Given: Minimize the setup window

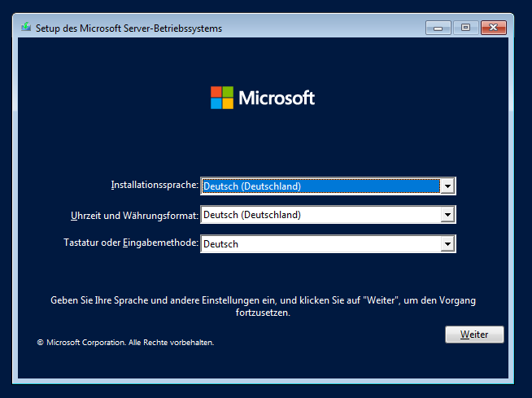Looking at the screenshot, I should pos(438,28).
